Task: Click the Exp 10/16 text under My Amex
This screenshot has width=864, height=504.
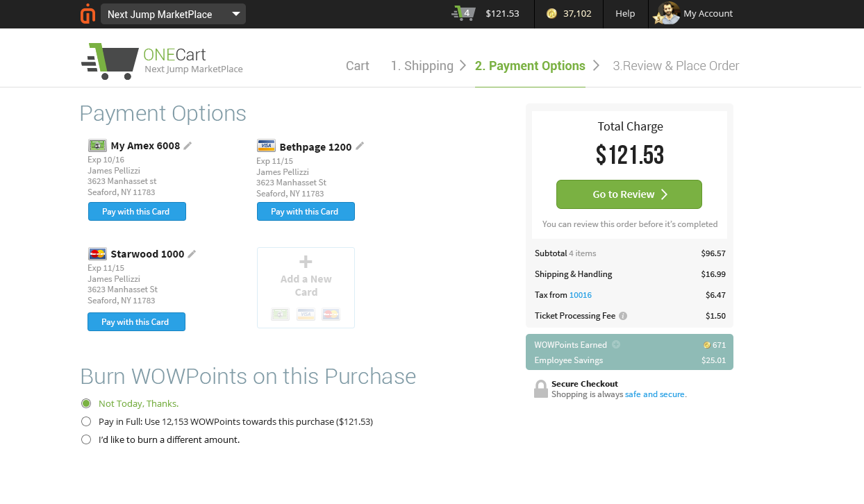Action: coord(106,160)
